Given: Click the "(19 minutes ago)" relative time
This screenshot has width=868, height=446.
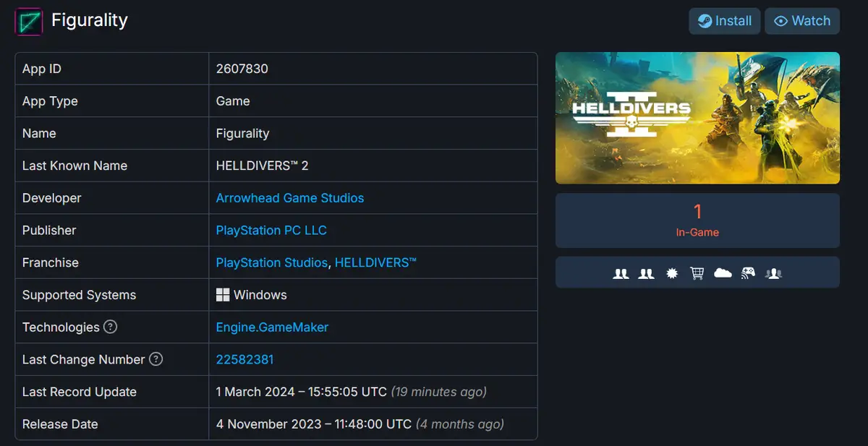Looking at the screenshot, I should 439,392.
